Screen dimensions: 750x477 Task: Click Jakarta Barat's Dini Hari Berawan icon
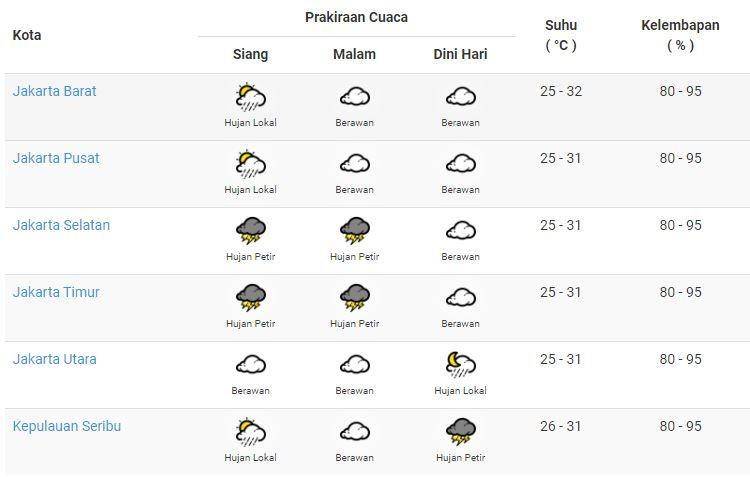coord(460,97)
